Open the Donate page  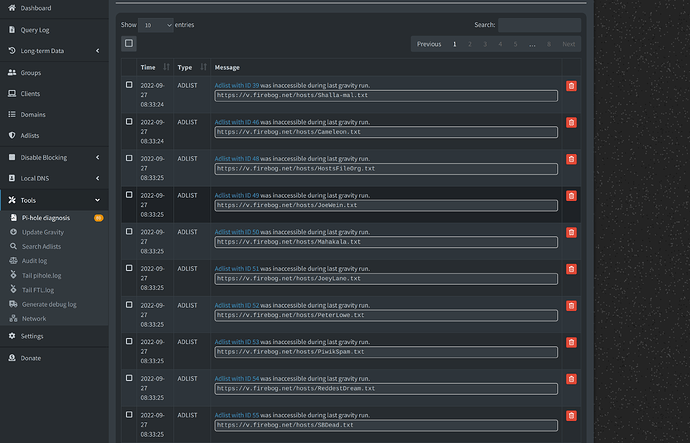coord(31,357)
